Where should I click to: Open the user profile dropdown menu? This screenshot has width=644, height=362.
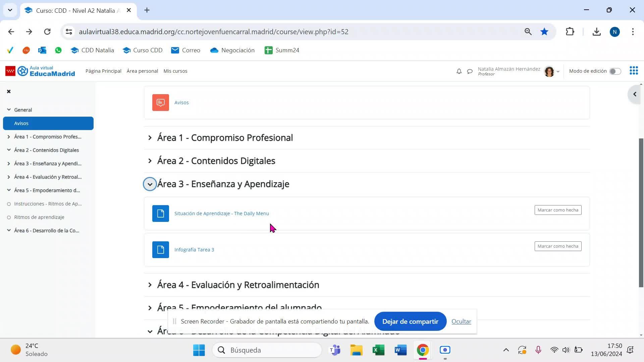557,71
